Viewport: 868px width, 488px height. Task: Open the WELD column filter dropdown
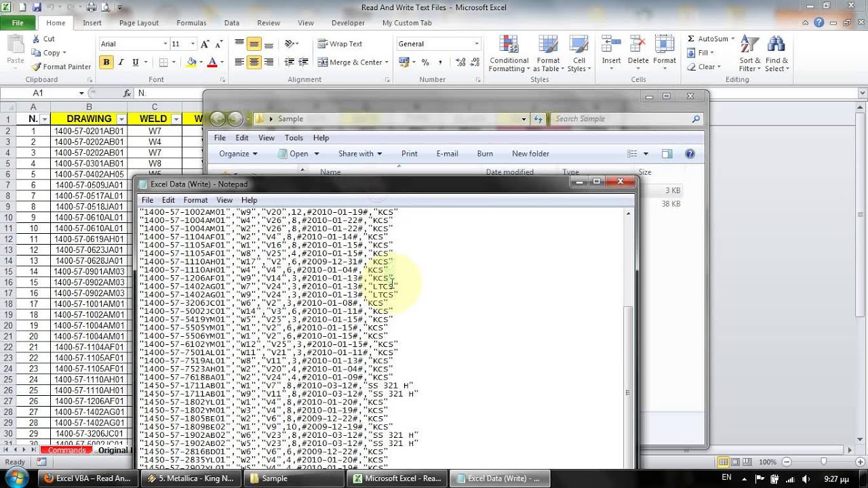pos(176,119)
